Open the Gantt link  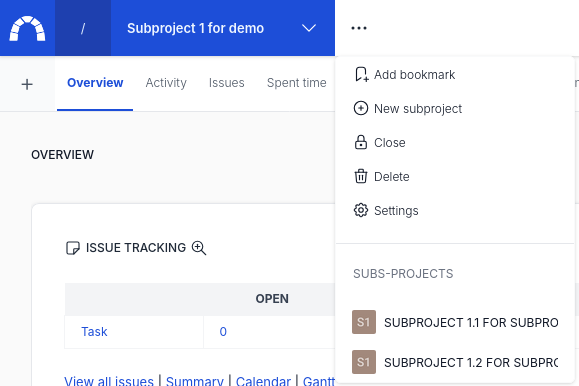[319, 381]
